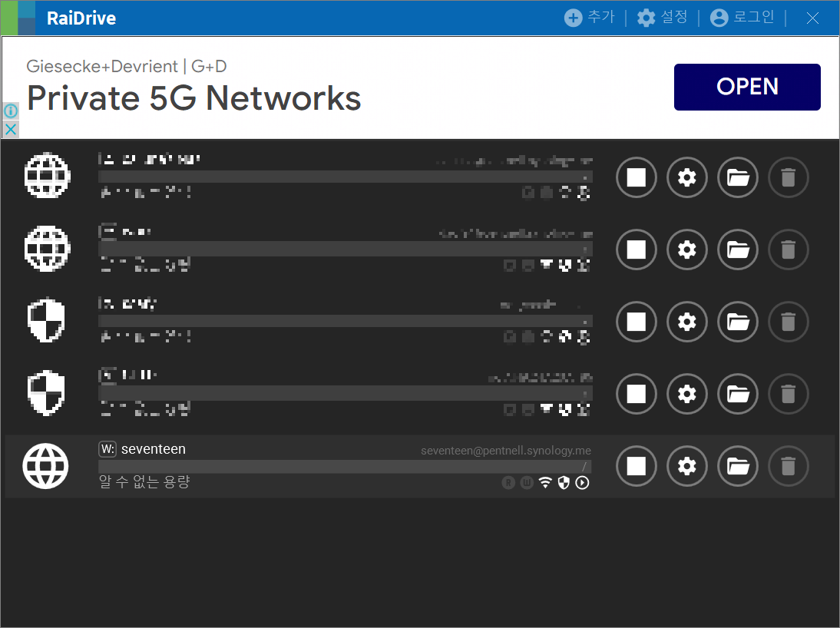Dismiss the advertisement with its X icon
Viewport: 840px width, 628px height.
click(11, 129)
